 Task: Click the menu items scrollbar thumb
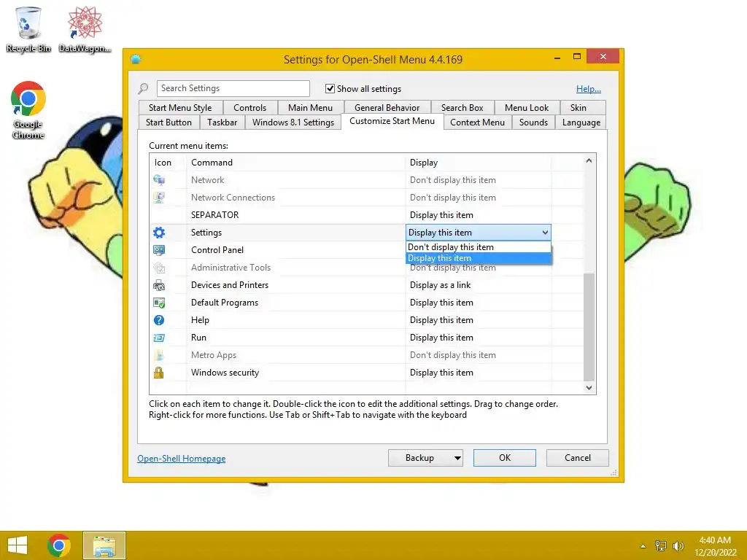tap(589, 327)
